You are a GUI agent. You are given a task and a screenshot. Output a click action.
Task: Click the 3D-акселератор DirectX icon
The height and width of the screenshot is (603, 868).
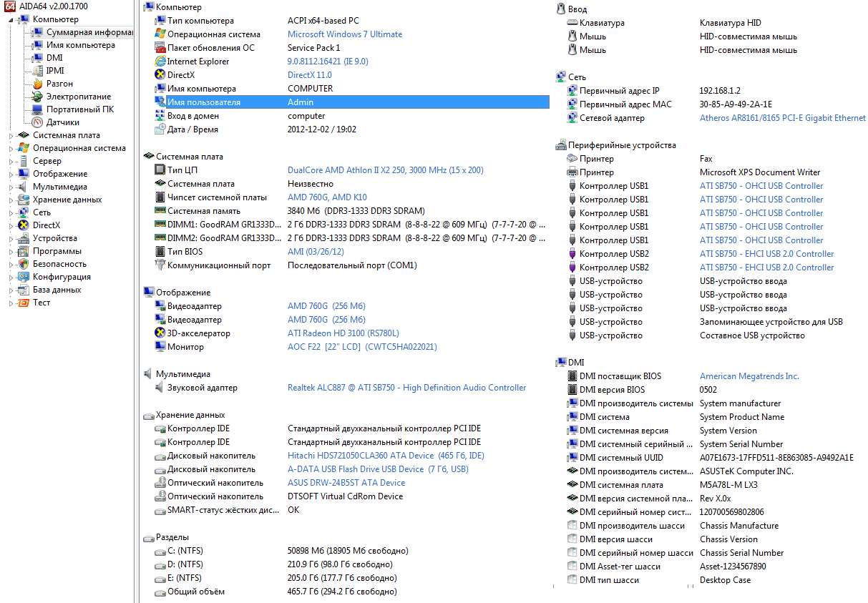pos(160,333)
